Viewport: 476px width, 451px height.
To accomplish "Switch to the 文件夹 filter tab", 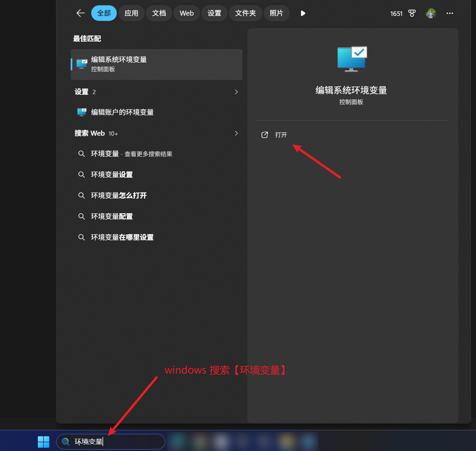I will pyautogui.click(x=245, y=13).
